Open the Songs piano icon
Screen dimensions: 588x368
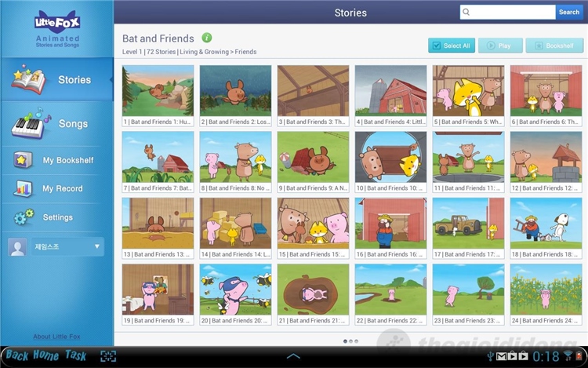click(28, 124)
